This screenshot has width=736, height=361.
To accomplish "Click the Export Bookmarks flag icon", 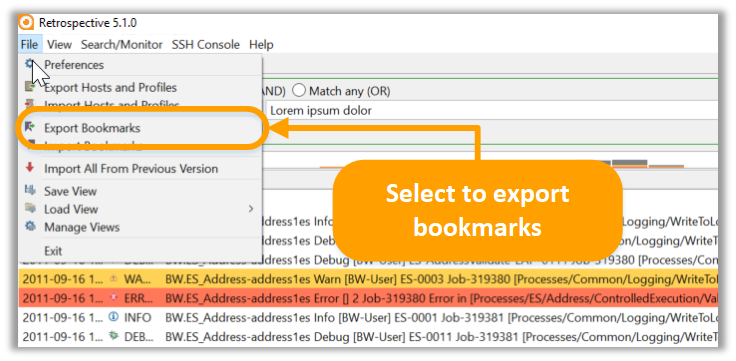I will pos(30,126).
